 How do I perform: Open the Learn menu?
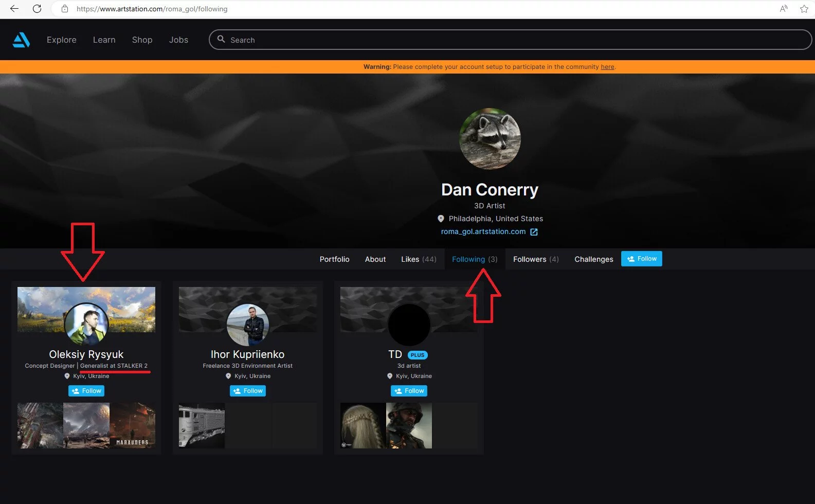click(104, 40)
